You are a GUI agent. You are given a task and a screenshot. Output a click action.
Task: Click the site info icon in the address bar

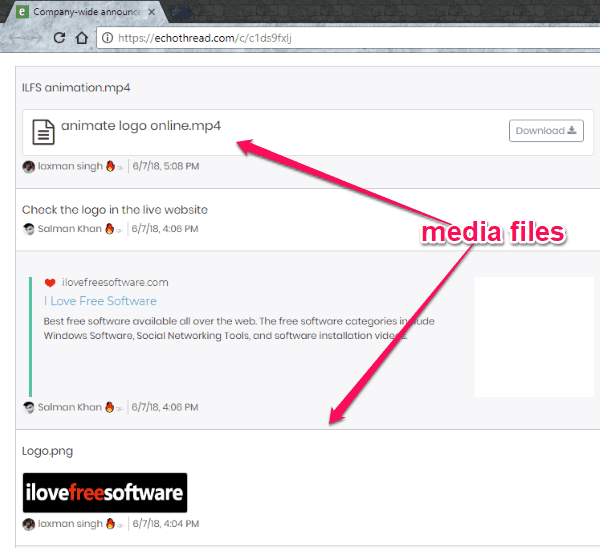pos(107,38)
